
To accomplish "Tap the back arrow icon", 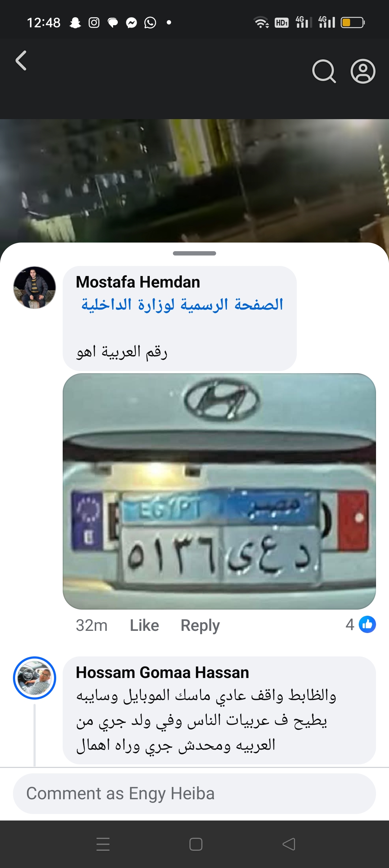I will click(21, 60).
